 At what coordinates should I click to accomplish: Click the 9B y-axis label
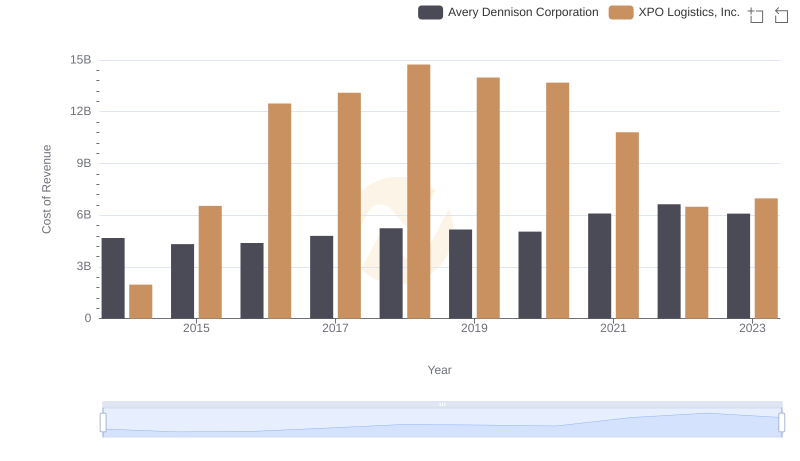(x=84, y=163)
